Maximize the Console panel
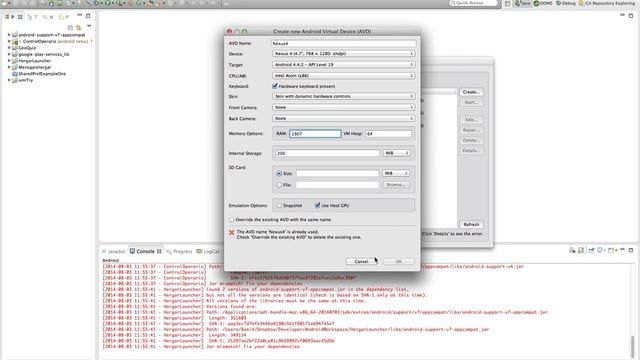Viewport: 640px width, 360px height. click(x=631, y=250)
